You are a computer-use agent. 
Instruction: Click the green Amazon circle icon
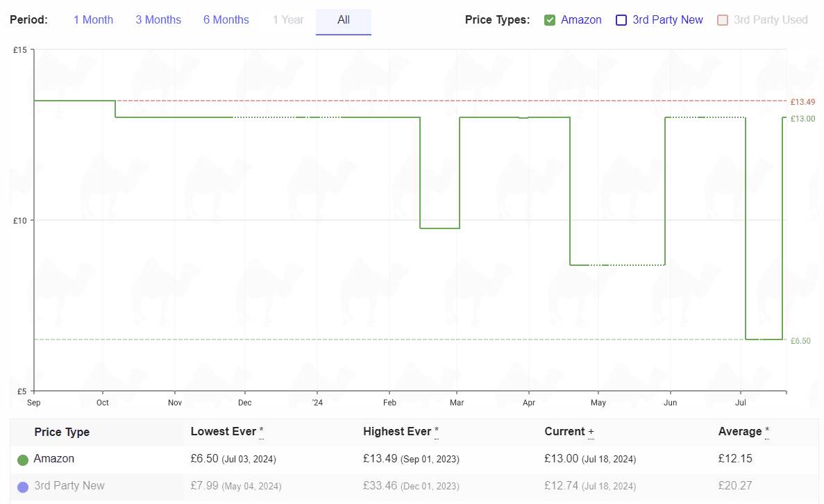23,460
